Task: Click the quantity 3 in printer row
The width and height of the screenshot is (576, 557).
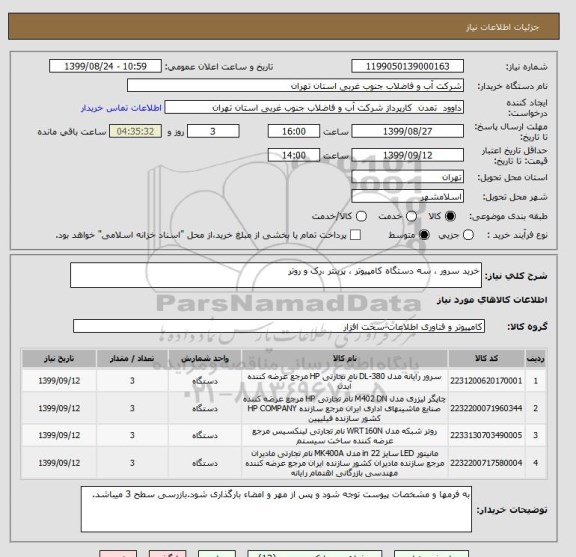Action: (132, 408)
